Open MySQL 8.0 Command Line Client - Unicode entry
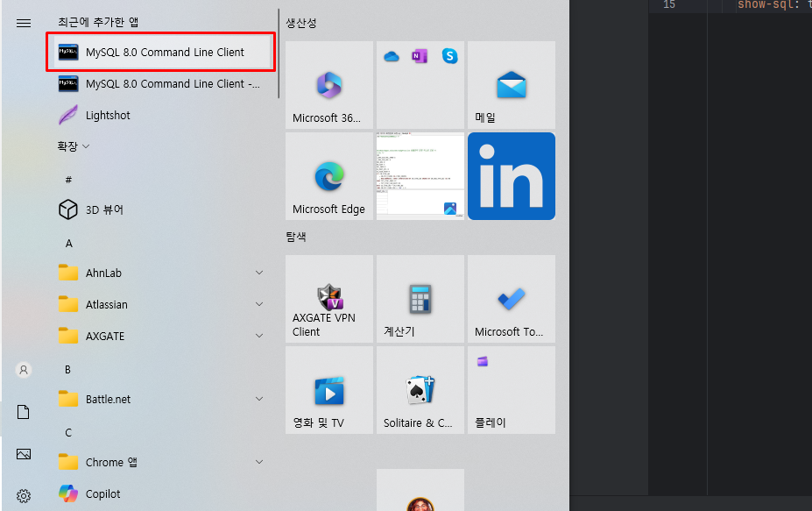 [160, 84]
